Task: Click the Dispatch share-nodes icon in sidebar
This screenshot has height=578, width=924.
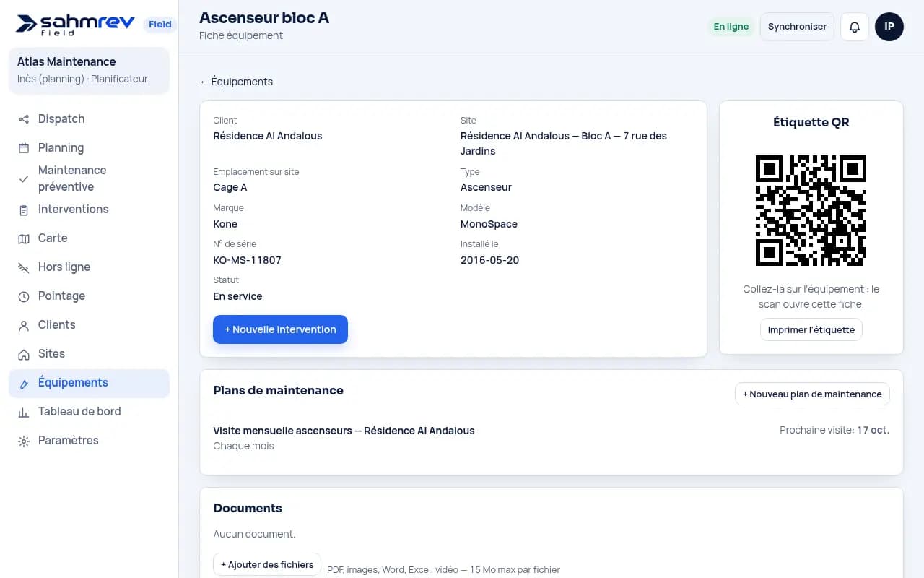Action: 24,119
